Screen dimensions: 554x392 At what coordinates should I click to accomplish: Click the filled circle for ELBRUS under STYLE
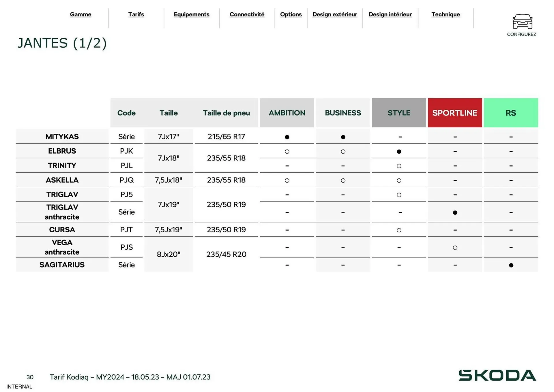[399, 151]
